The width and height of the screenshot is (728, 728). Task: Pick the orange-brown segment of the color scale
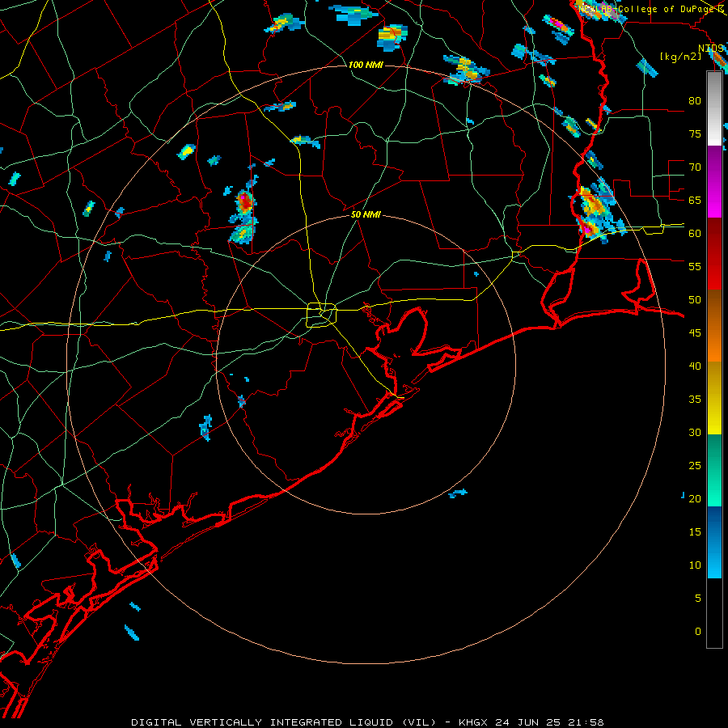714,325
